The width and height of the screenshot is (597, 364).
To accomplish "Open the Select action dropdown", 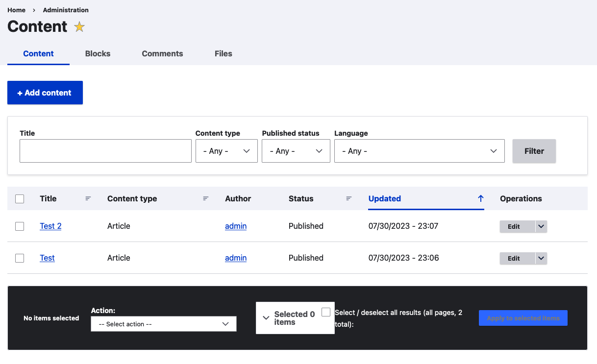I will [x=163, y=323].
